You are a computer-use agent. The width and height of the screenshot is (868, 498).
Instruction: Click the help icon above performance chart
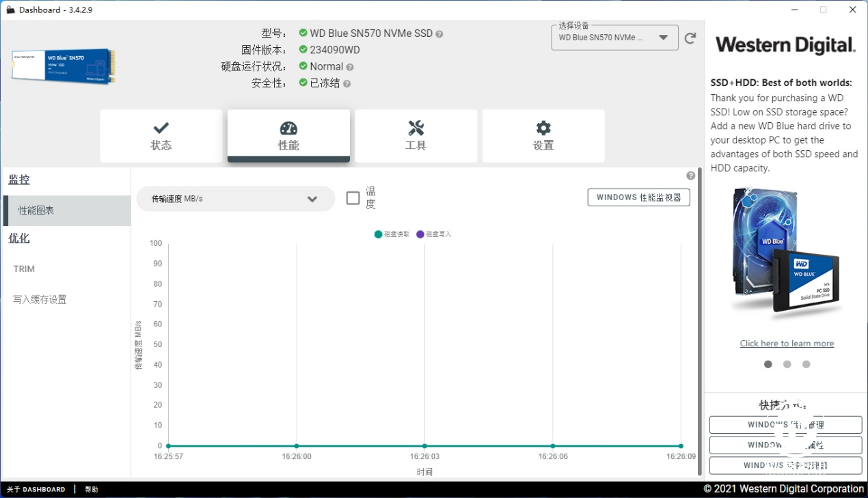(x=690, y=176)
